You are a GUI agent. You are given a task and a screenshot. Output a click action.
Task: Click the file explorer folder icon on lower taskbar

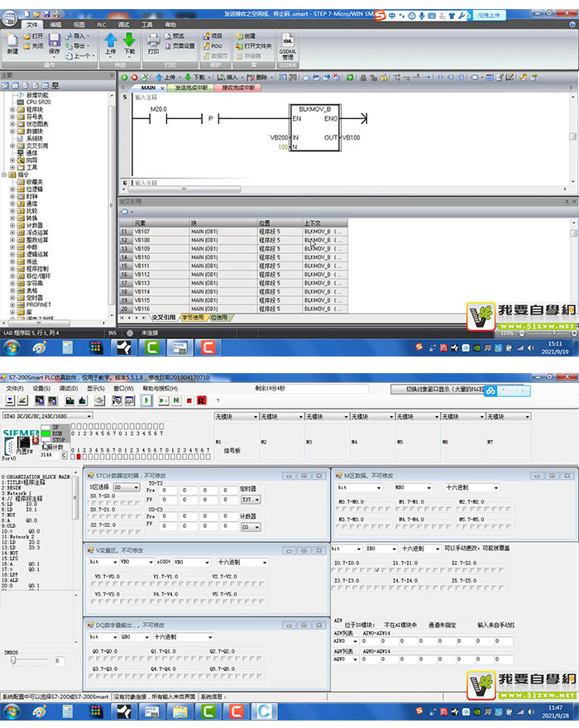[x=180, y=711]
